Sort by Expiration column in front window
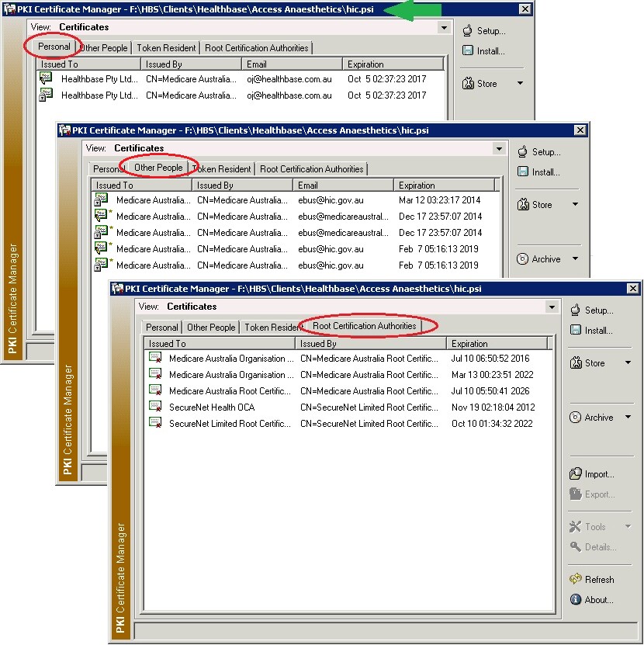The width and height of the screenshot is (644, 645). tap(497, 344)
